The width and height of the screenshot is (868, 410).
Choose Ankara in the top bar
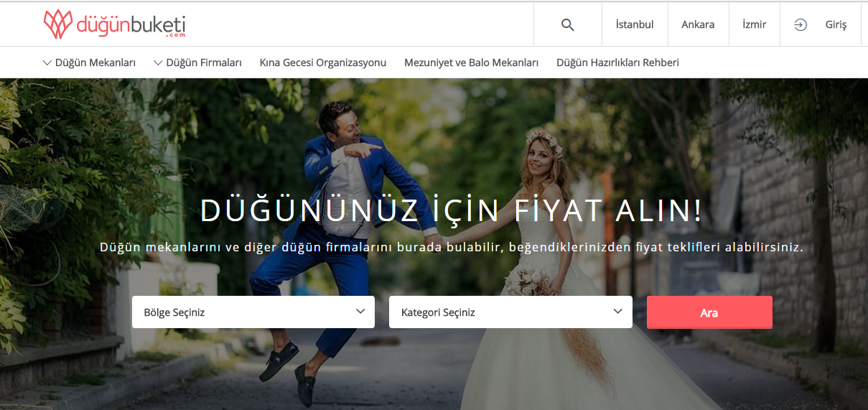point(698,24)
